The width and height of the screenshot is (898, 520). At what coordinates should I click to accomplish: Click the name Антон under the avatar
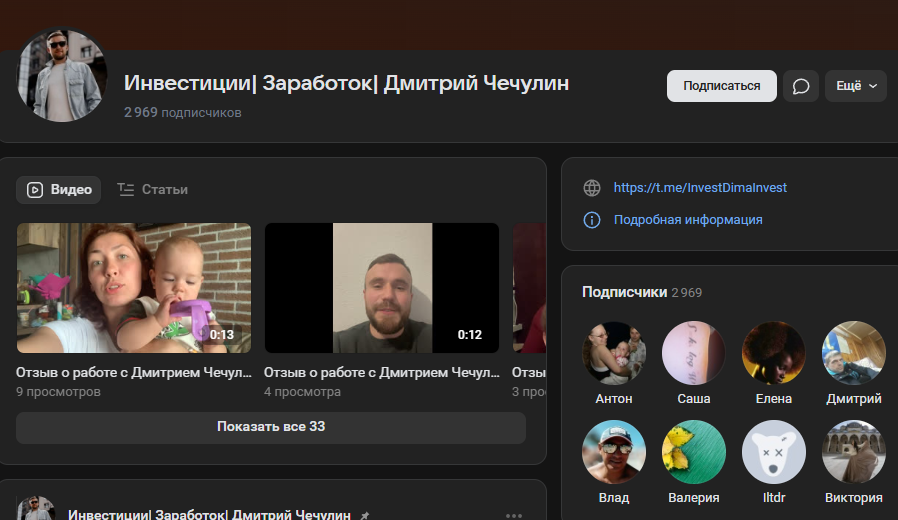point(613,399)
